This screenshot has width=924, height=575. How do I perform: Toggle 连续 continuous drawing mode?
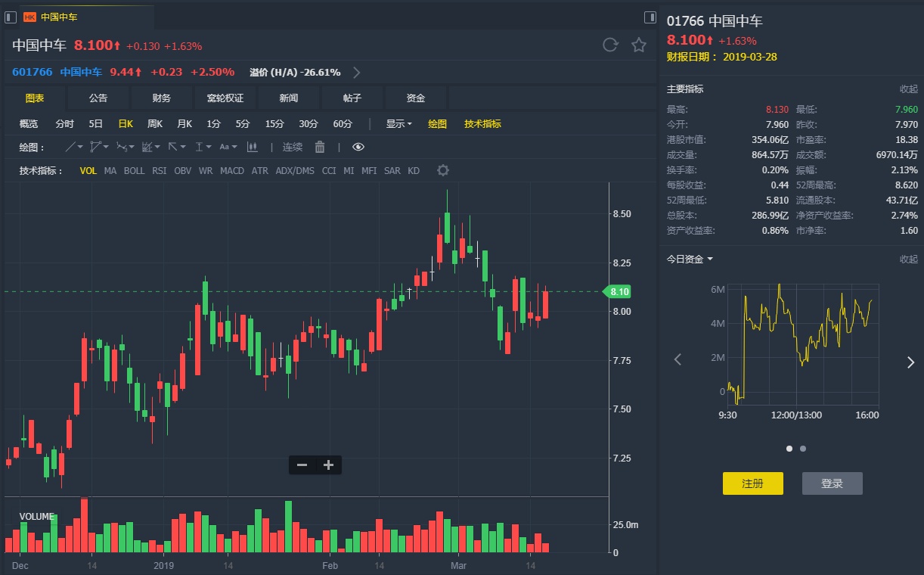click(293, 147)
